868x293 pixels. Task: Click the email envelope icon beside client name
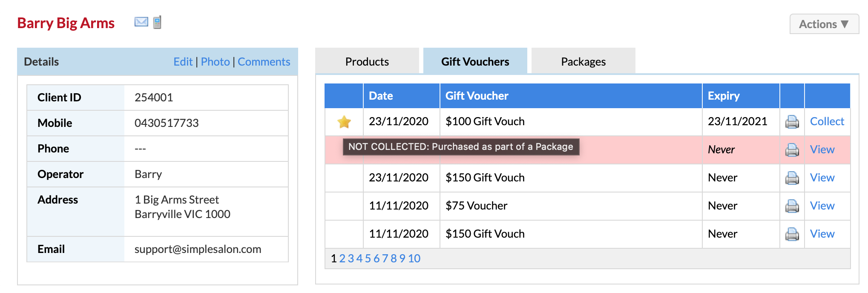click(x=141, y=22)
